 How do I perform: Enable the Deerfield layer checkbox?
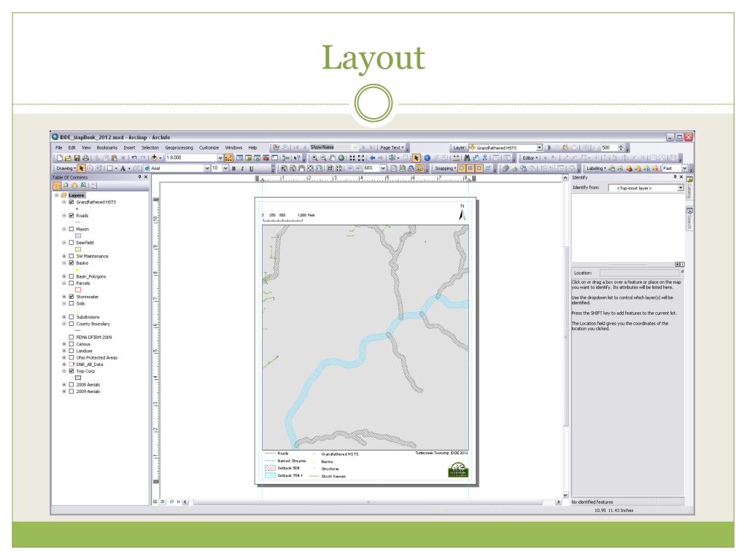point(71,243)
